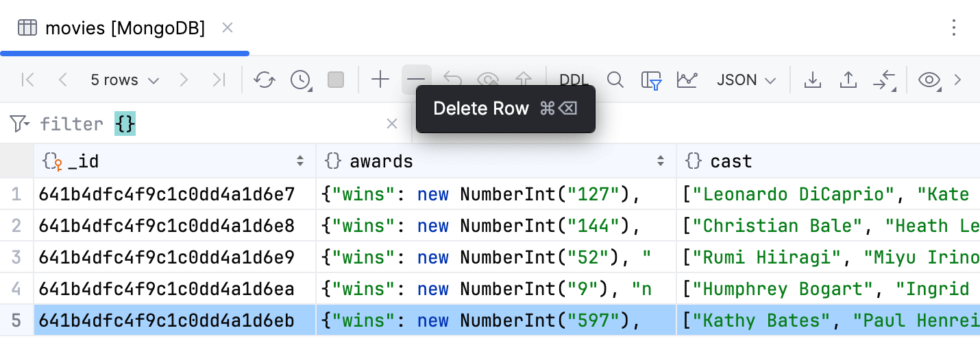Add a new row with plus
The height and width of the screenshot is (350, 980).
click(380, 80)
